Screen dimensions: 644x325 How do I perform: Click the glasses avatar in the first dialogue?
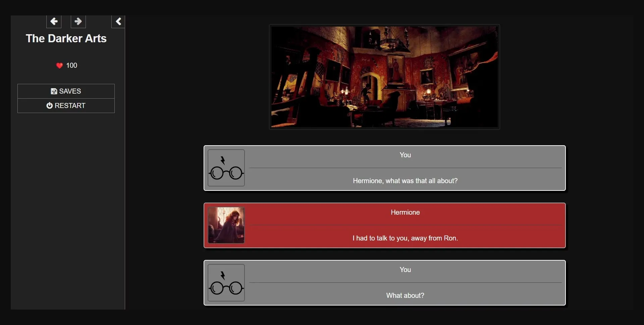(x=226, y=168)
